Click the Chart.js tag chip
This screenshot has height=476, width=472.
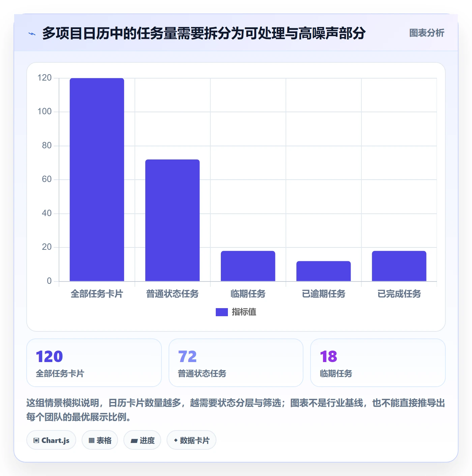51,440
